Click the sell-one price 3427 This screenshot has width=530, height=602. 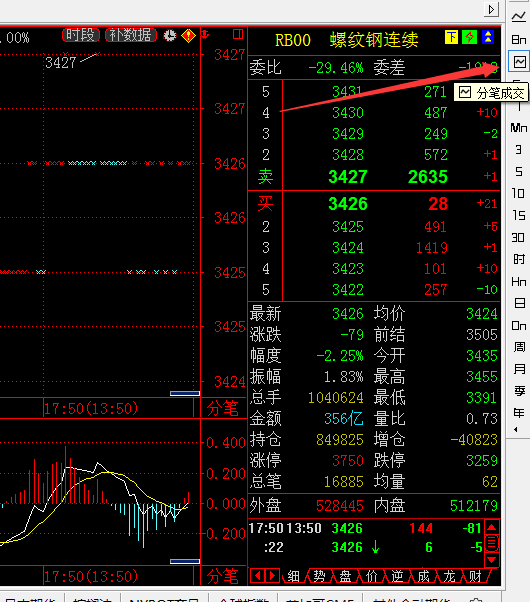point(348,177)
